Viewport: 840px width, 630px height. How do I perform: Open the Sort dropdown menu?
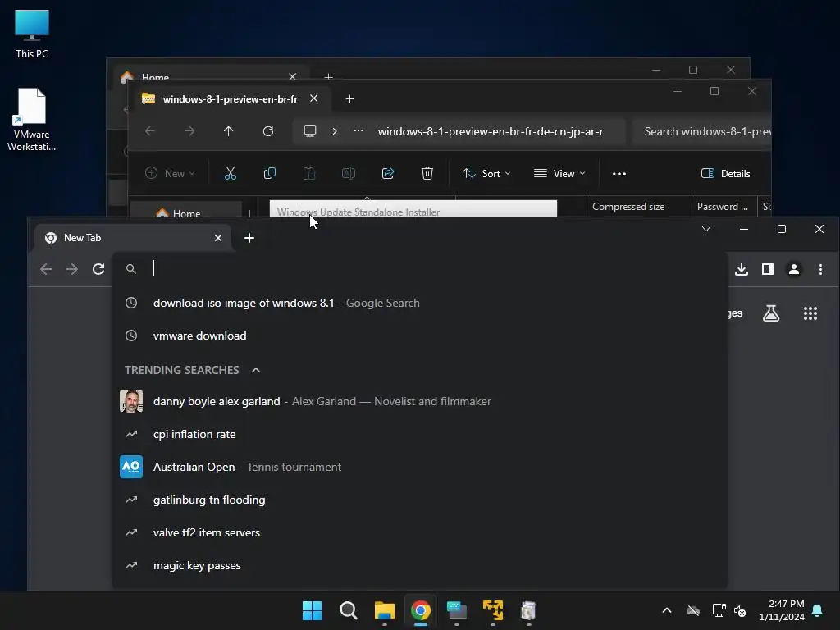[x=486, y=174]
